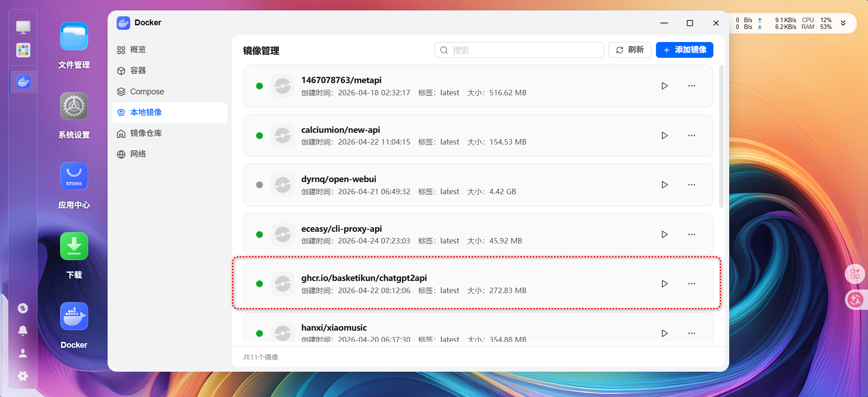Go to the 容器 containers section
This screenshot has height=397, width=868.
point(170,70)
